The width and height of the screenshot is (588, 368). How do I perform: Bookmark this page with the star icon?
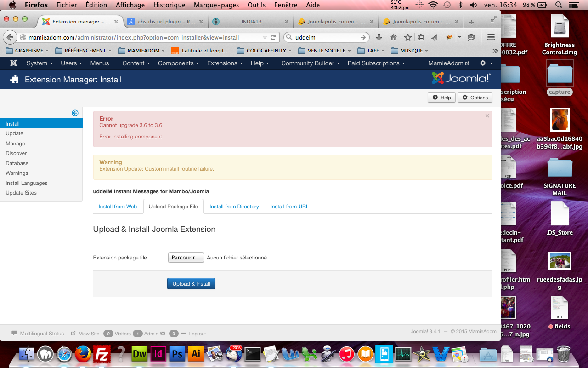[408, 37]
